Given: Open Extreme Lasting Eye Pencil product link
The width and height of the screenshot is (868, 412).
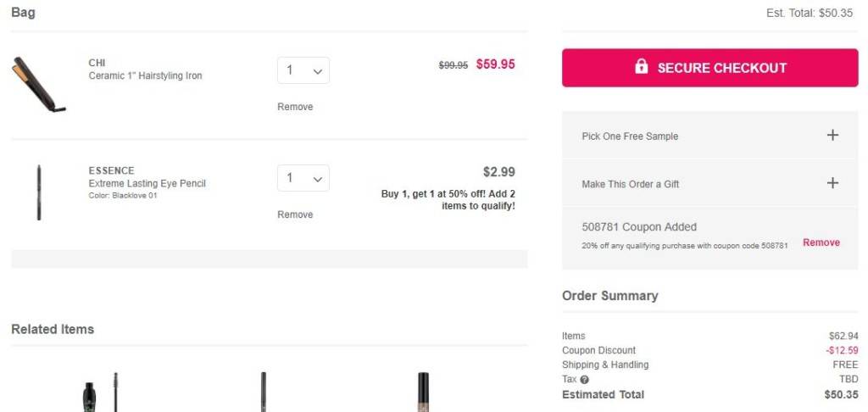Looking at the screenshot, I should tap(147, 183).
